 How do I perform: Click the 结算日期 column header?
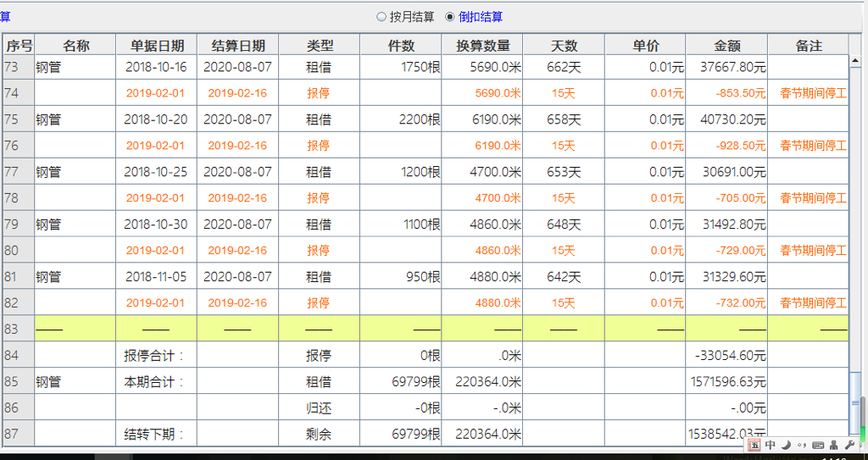(238, 46)
